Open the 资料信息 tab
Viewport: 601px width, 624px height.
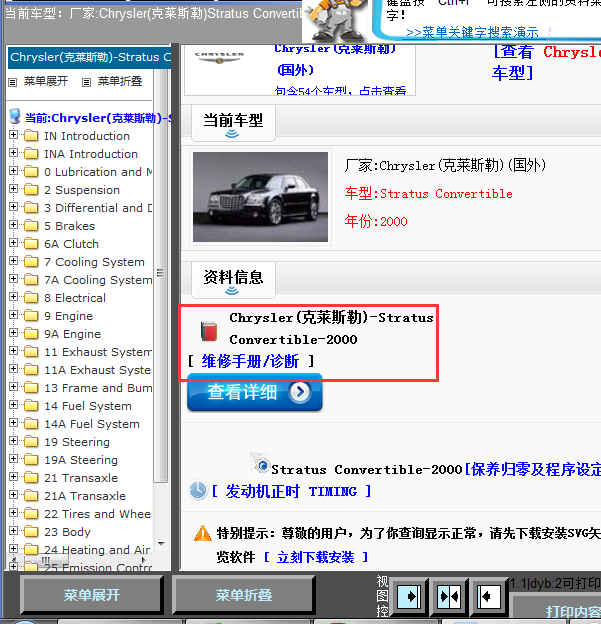(x=233, y=280)
